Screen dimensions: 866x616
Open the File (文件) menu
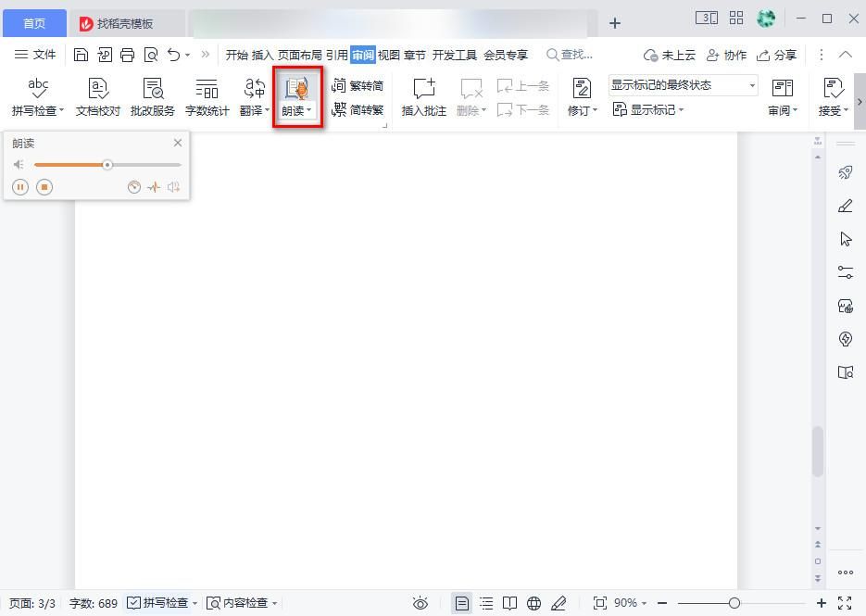click(35, 54)
